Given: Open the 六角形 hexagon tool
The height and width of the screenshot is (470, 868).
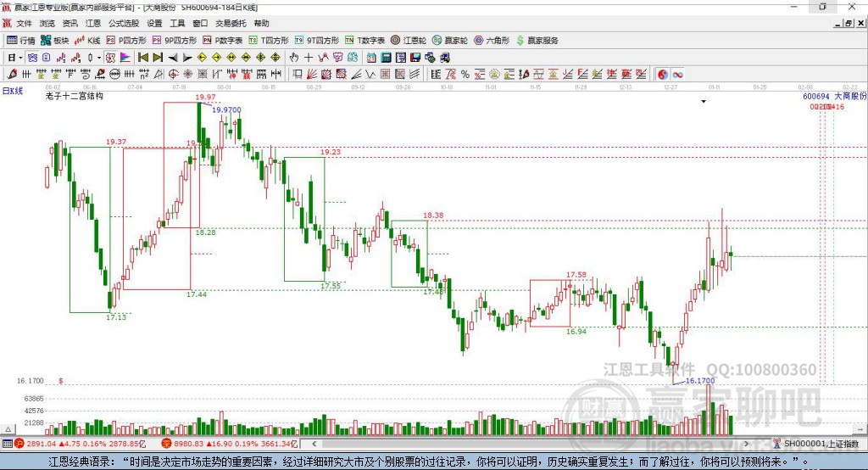Looking at the screenshot, I should pos(492,41).
